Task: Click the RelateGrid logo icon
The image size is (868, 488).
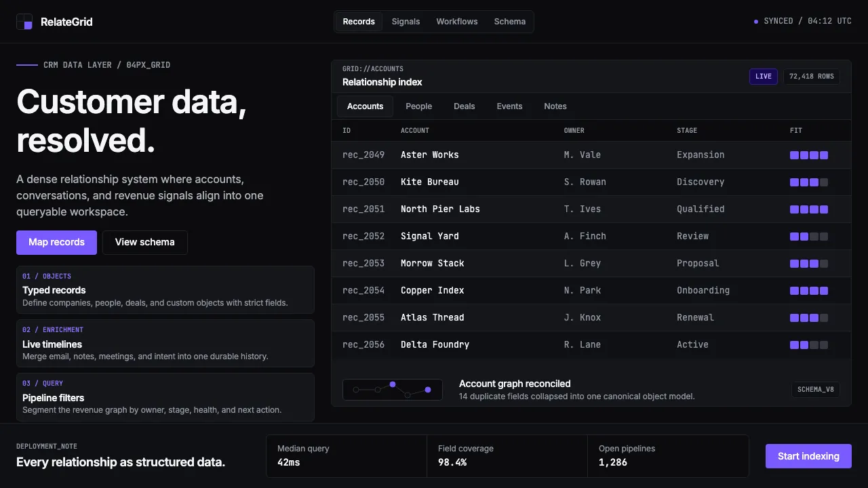Action: 24,22
